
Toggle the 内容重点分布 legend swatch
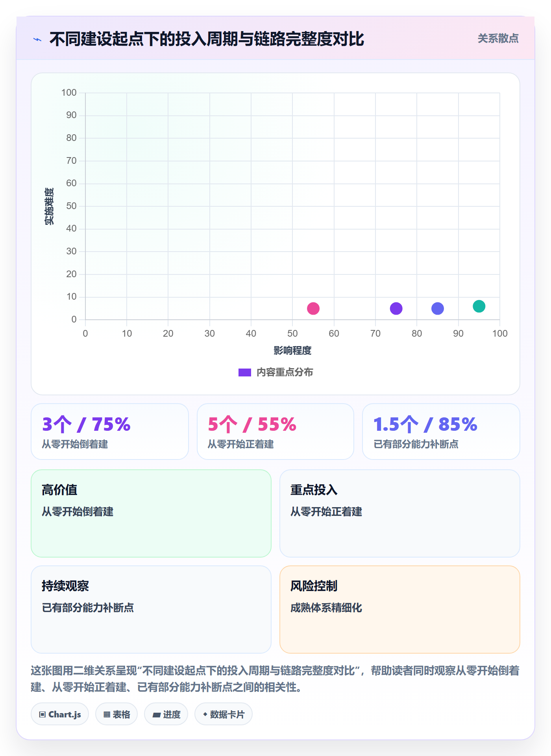244,372
